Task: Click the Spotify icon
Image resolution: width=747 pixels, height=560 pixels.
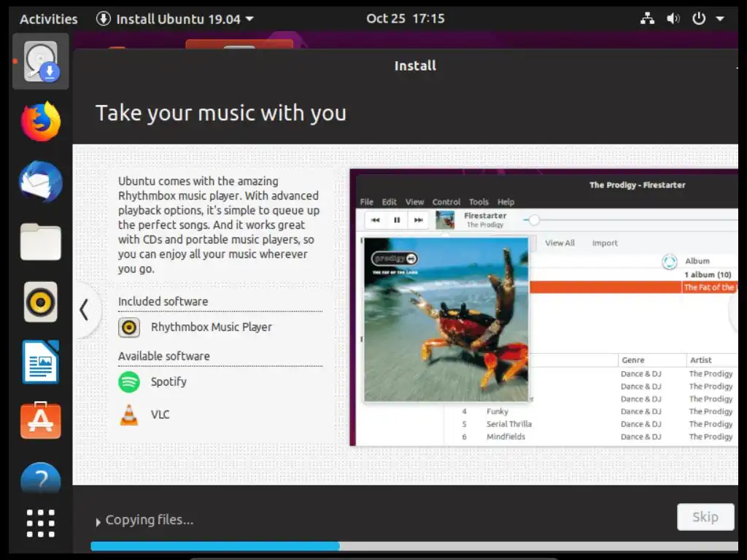Action: [129, 382]
